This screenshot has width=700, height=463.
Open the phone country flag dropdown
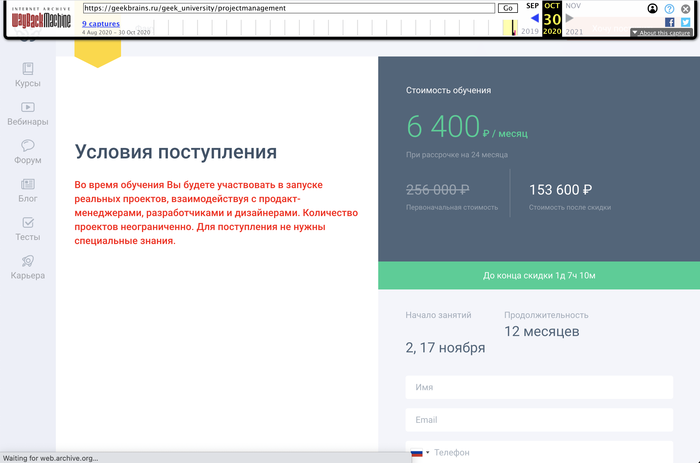coord(420,452)
